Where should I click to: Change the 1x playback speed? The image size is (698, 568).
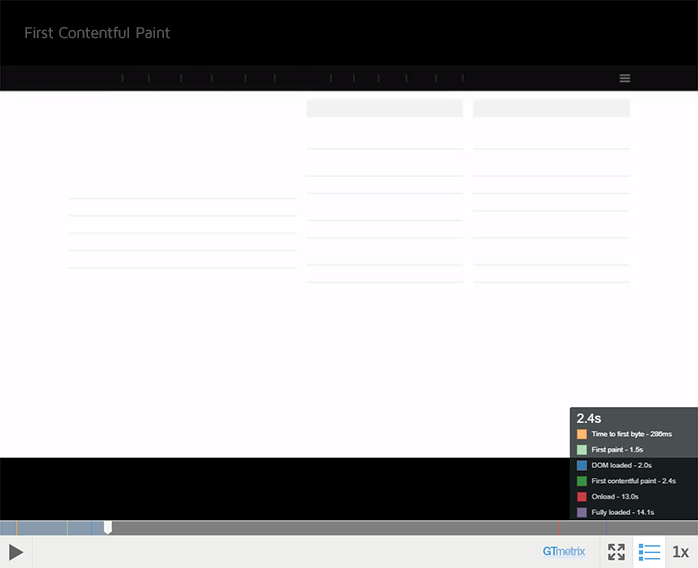(x=680, y=552)
